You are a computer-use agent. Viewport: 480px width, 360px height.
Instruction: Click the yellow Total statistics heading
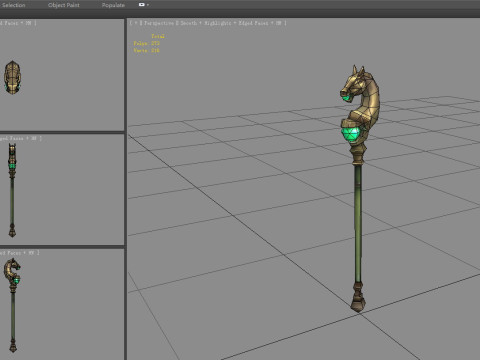tap(158, 36)
